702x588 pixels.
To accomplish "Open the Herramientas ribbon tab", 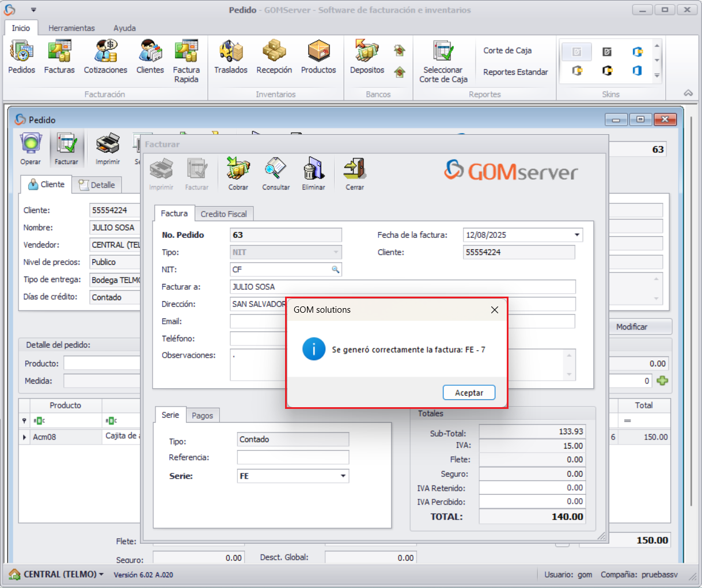I will click(71, 28).
